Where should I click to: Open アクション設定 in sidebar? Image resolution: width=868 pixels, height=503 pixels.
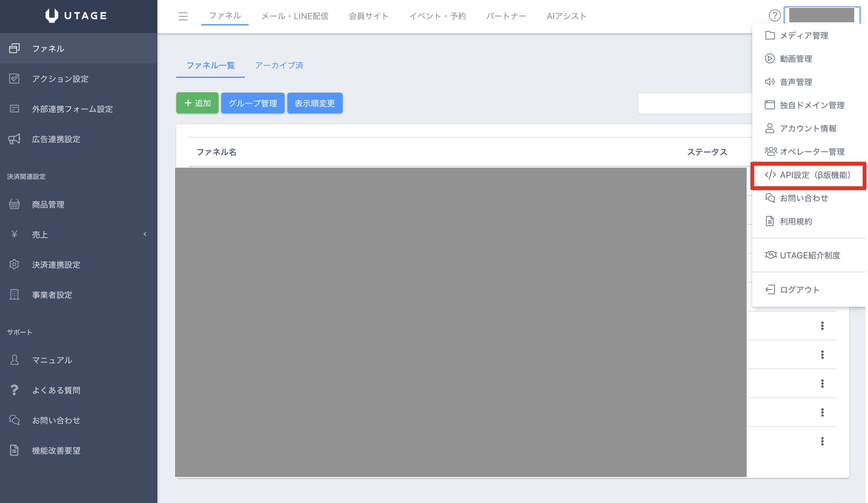point(60,79)
